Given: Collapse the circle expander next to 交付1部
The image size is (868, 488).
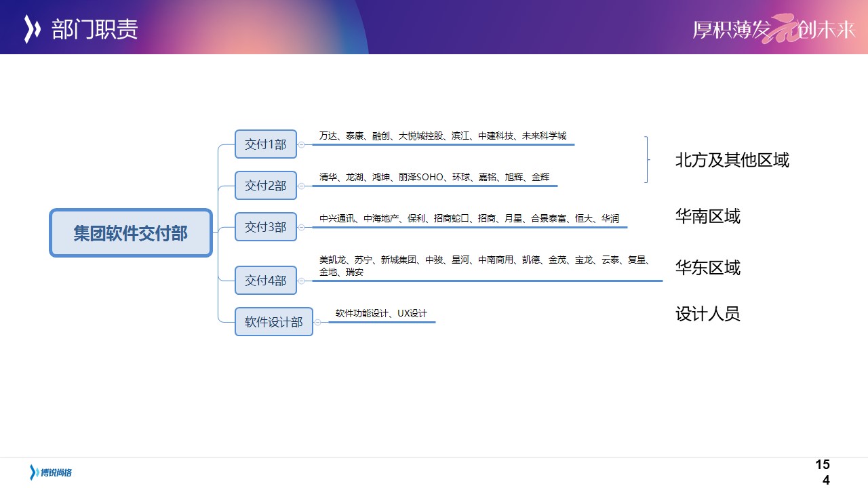Looking at the screenshot, I should (x=302, y=144).
